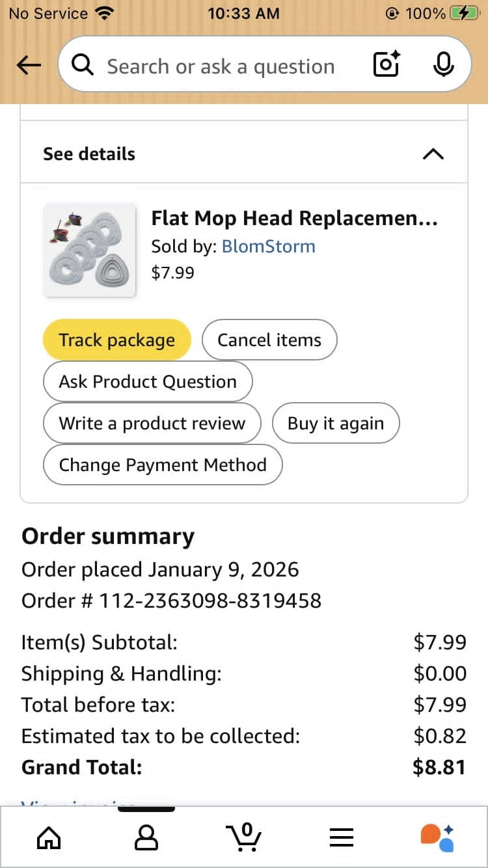Screen dimensions: 488x868
Task: Tap the Cancel items button
Action: point(269,340)
